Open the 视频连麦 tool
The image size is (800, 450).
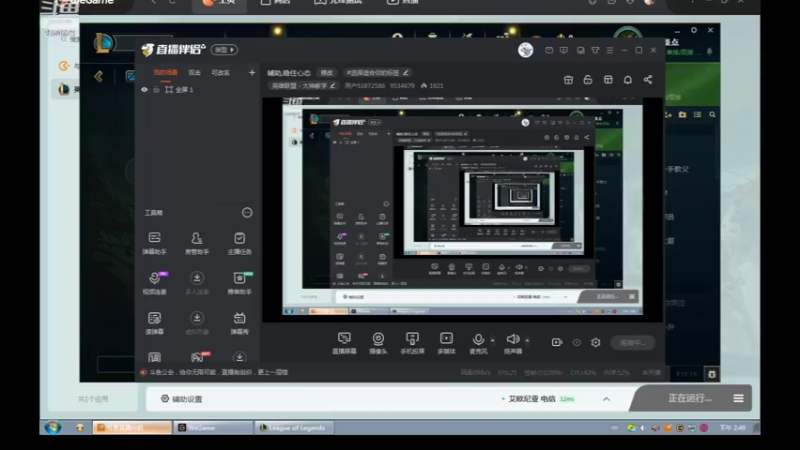pos(155,283)
